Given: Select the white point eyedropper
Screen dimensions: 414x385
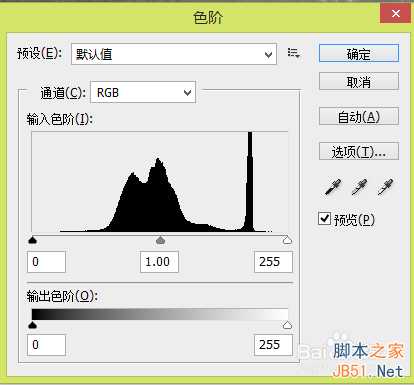Looking at the screenshot, I should pyautogui.click(x=385, y=187).
